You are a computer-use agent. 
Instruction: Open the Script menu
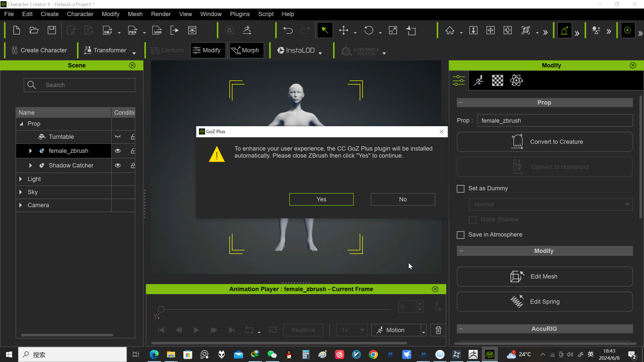pyautogui.click(x=266, y=14)
